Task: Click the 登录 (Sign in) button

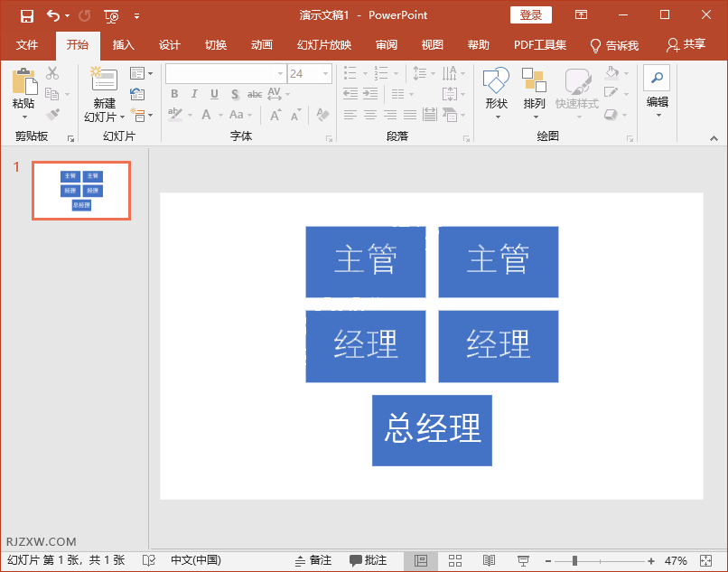Action: coord(530,14)
